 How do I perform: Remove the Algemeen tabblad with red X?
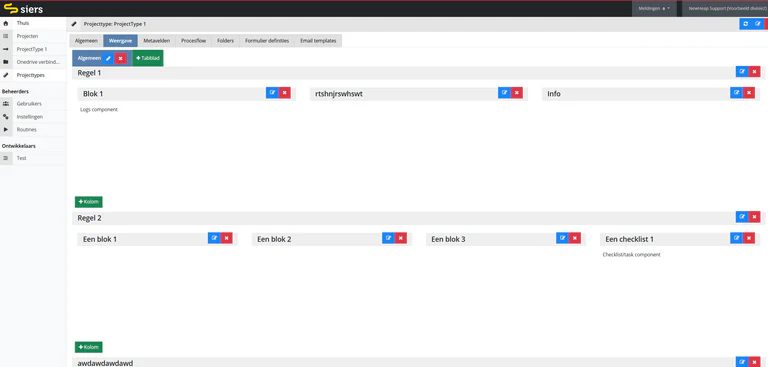coord(120,58)
